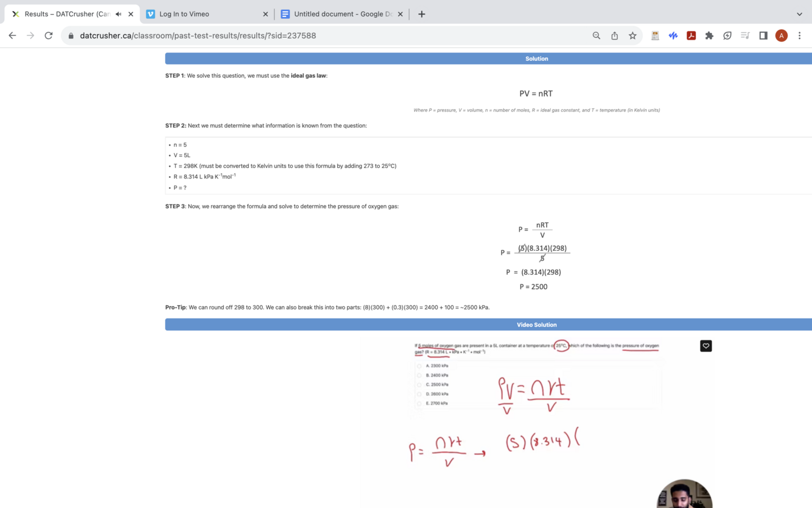
Task: Click the browser forward arrow
Action: point(30,35)
